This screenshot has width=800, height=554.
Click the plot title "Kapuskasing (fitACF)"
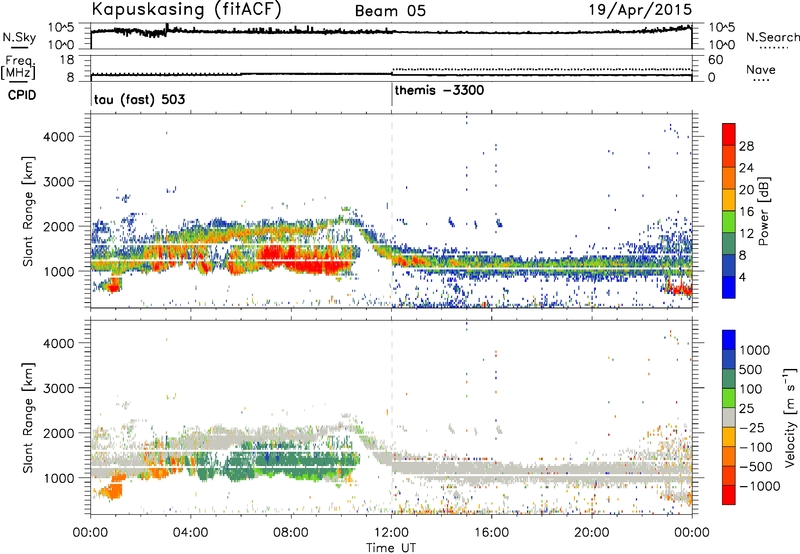(x=186, y=9)
